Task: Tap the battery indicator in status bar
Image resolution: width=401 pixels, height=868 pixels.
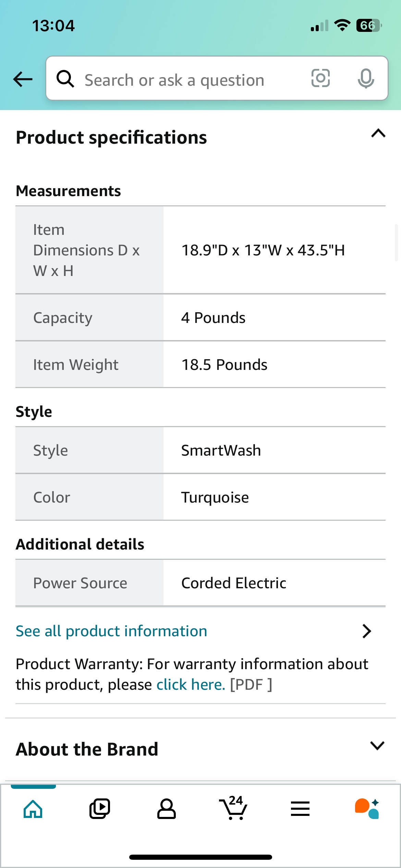Action: (369, 25)
